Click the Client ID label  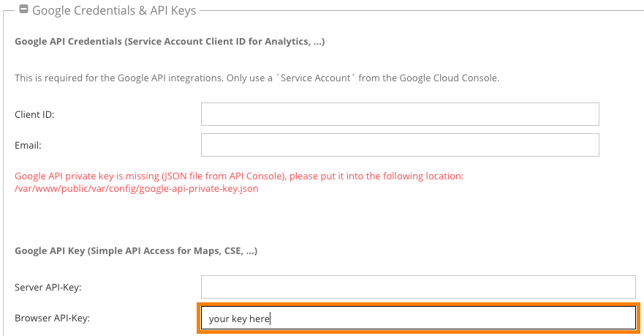coord(34,115)
